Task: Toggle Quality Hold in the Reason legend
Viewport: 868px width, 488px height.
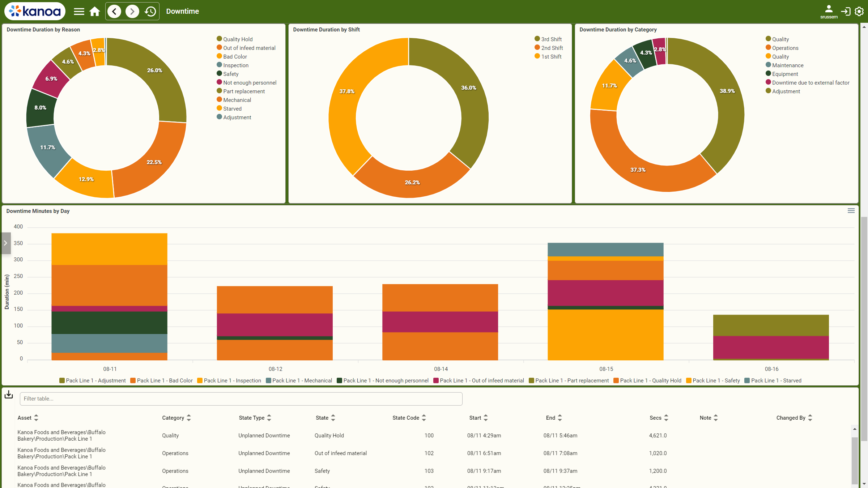Action: [x=235, y=39]
